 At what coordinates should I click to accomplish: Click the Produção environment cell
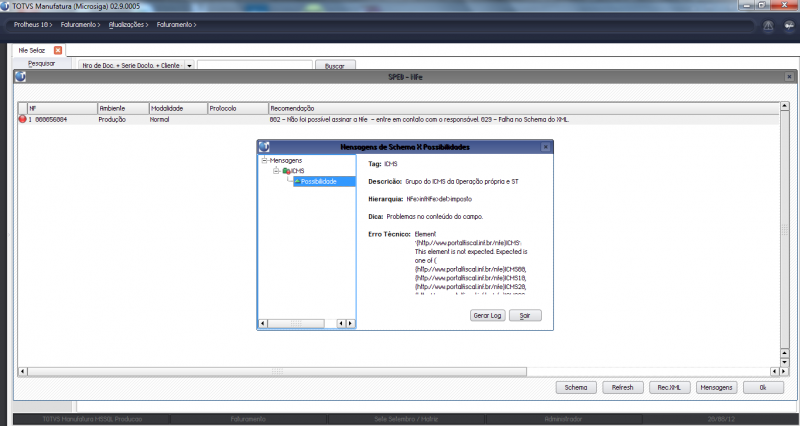pos(112,119)
